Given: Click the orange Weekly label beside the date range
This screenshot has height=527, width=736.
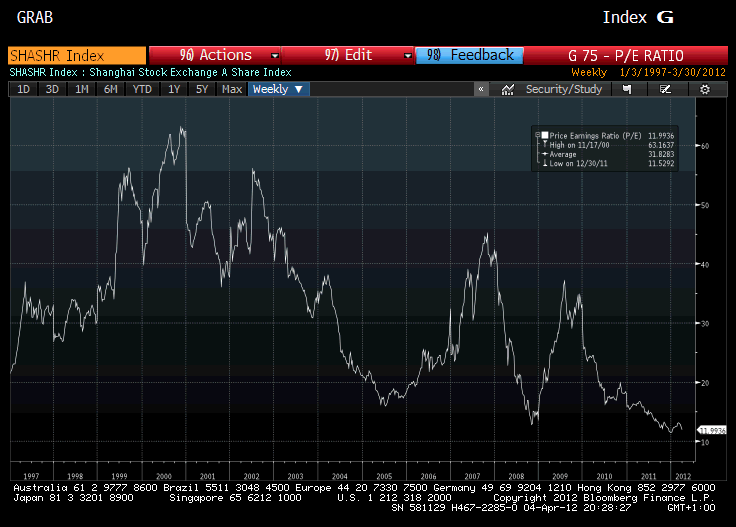Looking at the screenshot, I should point(589,72).
